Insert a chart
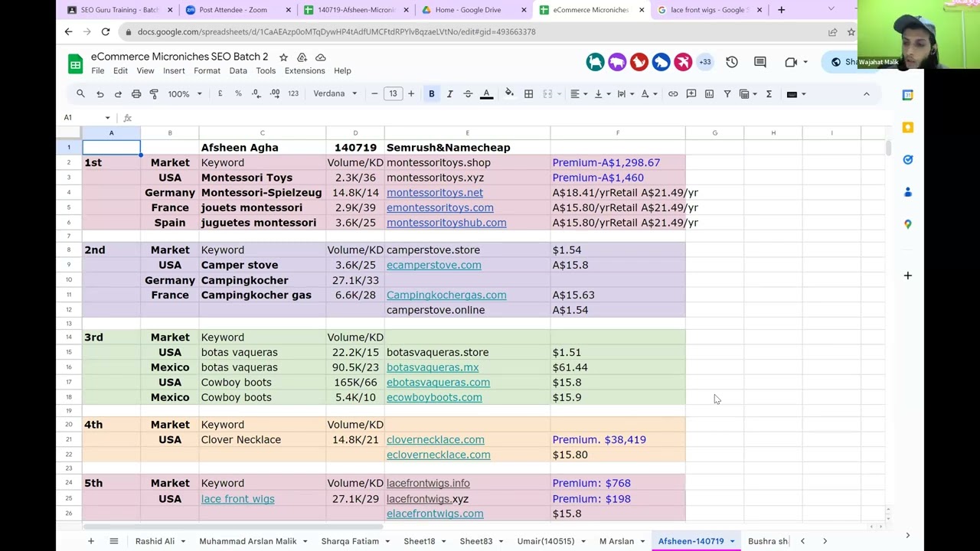The height and width of the screenshot is (551, 980). 709,94
